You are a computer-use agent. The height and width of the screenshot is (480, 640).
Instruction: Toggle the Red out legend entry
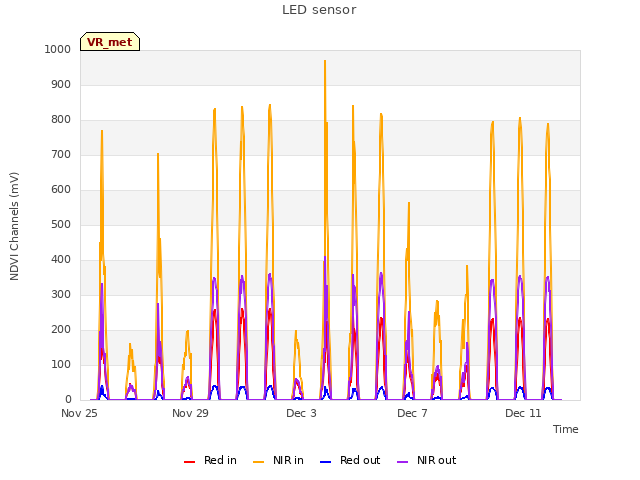pyautogui.click(x=350, y=460)
